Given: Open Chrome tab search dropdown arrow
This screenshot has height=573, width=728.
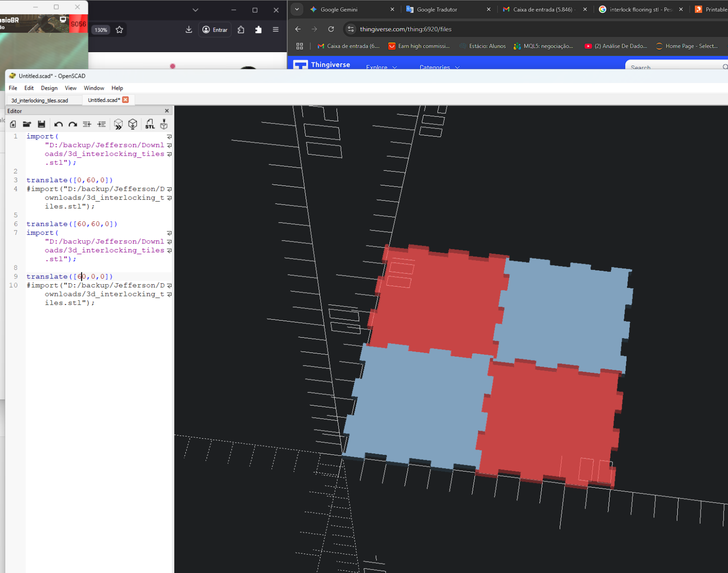Looking at the screenshot, I should (297, 9).
